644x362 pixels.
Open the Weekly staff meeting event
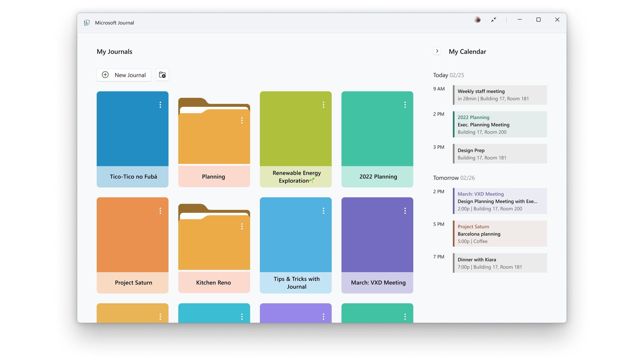click(500, 95)
